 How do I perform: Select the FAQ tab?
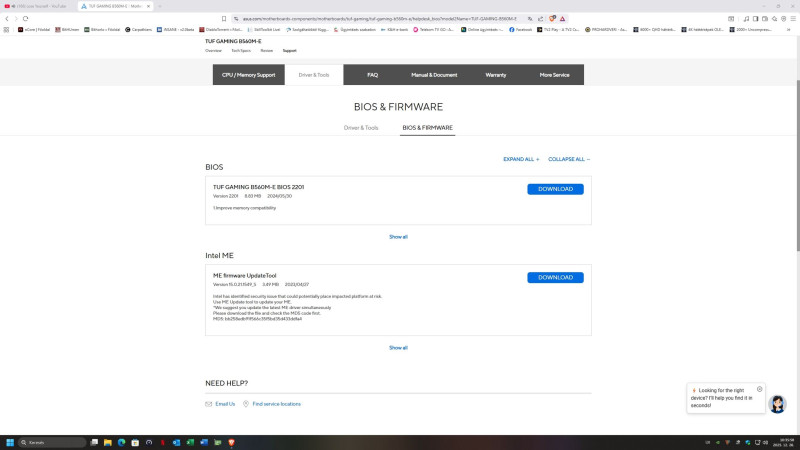point(372,74)
